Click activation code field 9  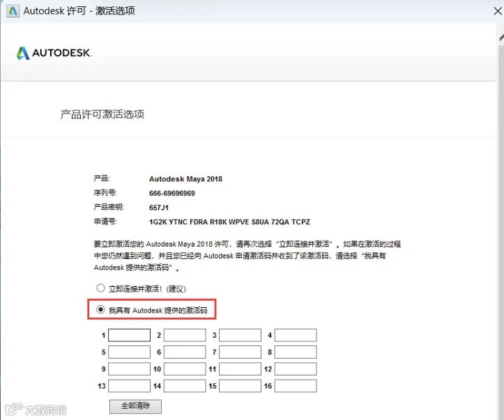[x=129, y=369]
